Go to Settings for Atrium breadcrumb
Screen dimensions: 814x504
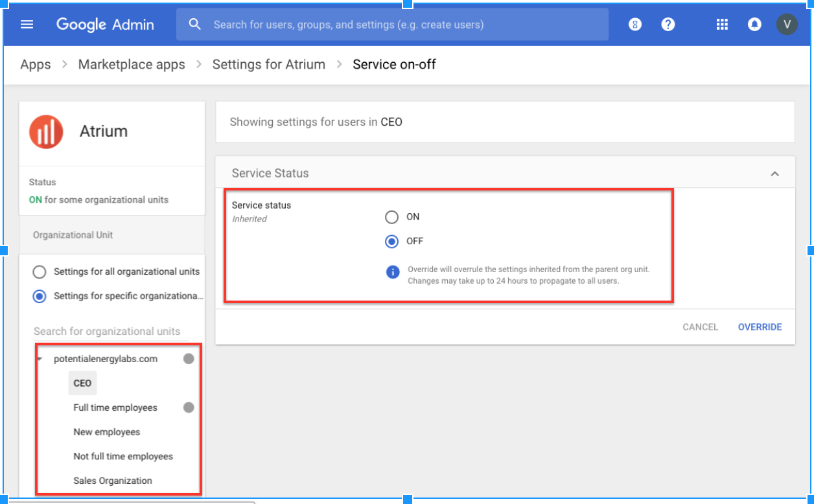click(x=269, y=65)
